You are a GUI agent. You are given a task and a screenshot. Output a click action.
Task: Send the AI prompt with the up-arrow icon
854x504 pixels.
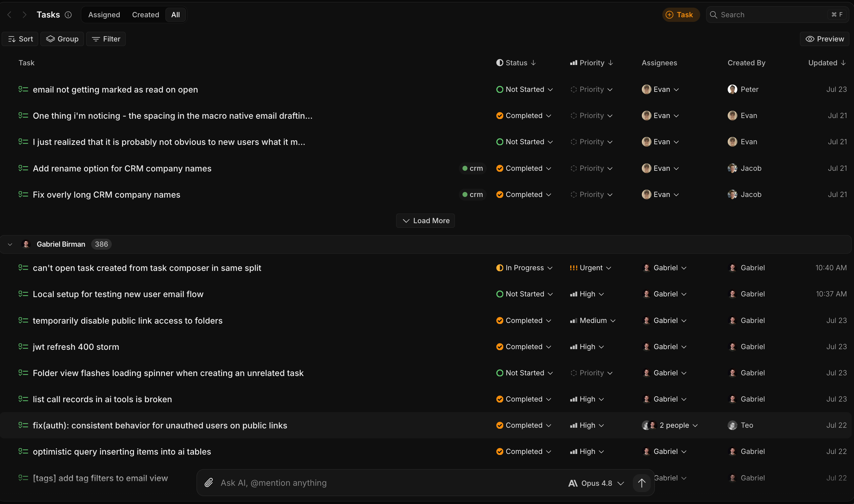[x=641, y=482]
